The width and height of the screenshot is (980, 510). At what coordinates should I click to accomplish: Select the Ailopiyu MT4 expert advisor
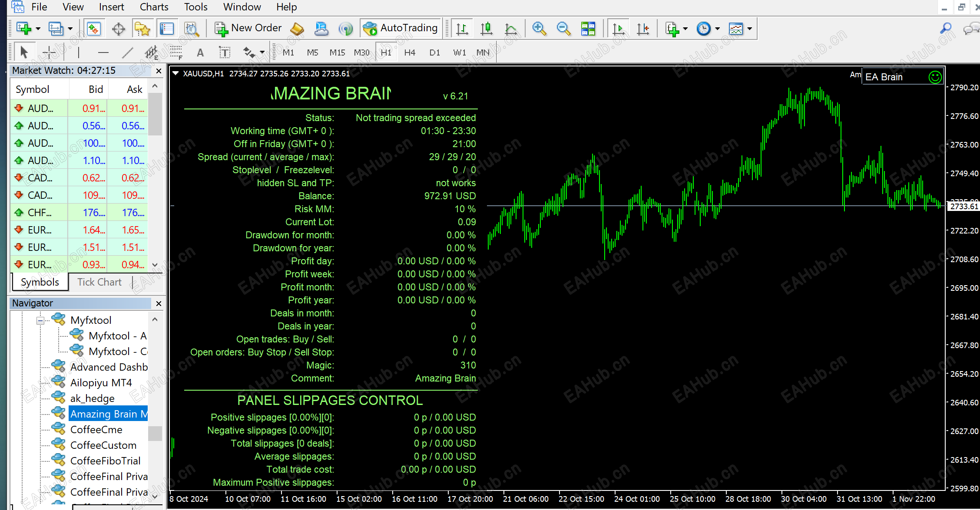(x=101, y=383)
